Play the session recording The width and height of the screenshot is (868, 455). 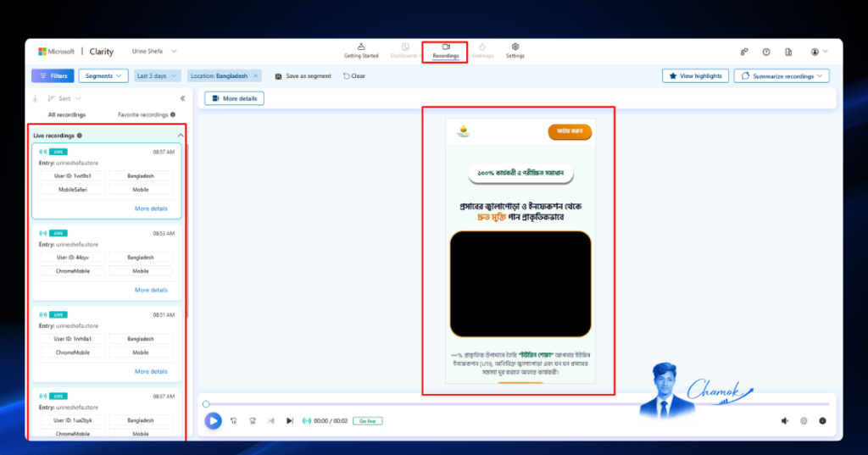(x=213, y=420)
